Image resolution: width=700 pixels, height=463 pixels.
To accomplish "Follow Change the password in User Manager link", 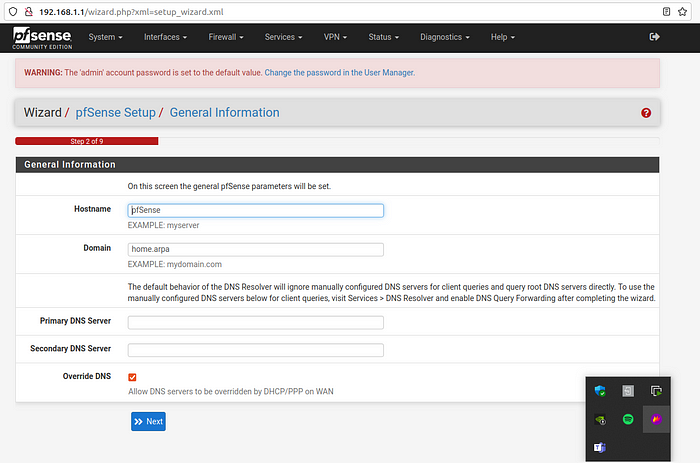I will (x=339, y=73).
